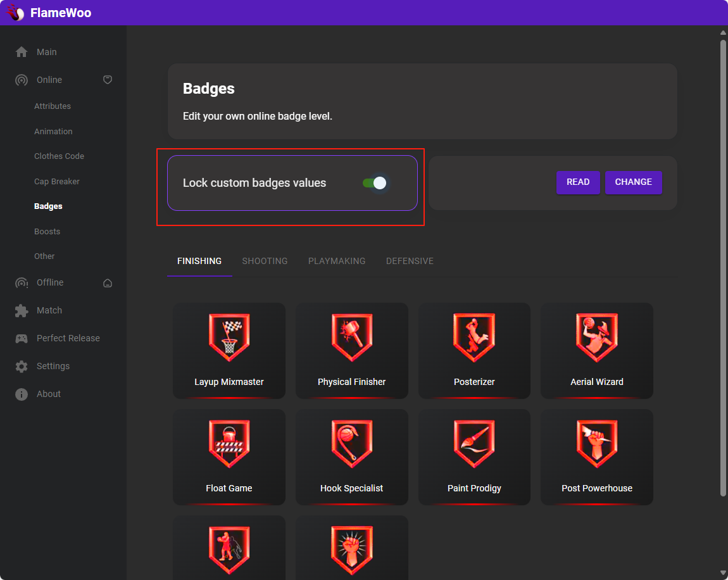Click the READ button
This screenshot has height=580, width=728.
pyautogui.click(x=578, y=182)
